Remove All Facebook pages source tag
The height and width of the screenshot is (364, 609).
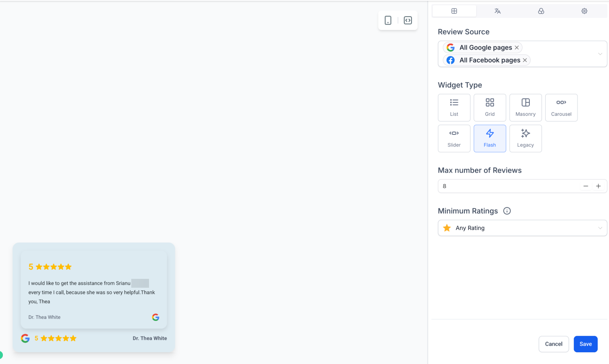point(525,60)
